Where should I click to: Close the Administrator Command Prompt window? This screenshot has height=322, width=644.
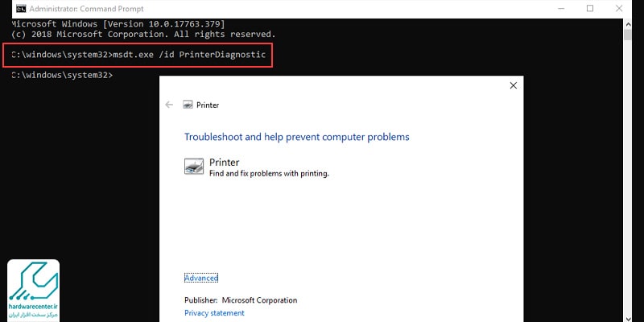pos(619,9)
